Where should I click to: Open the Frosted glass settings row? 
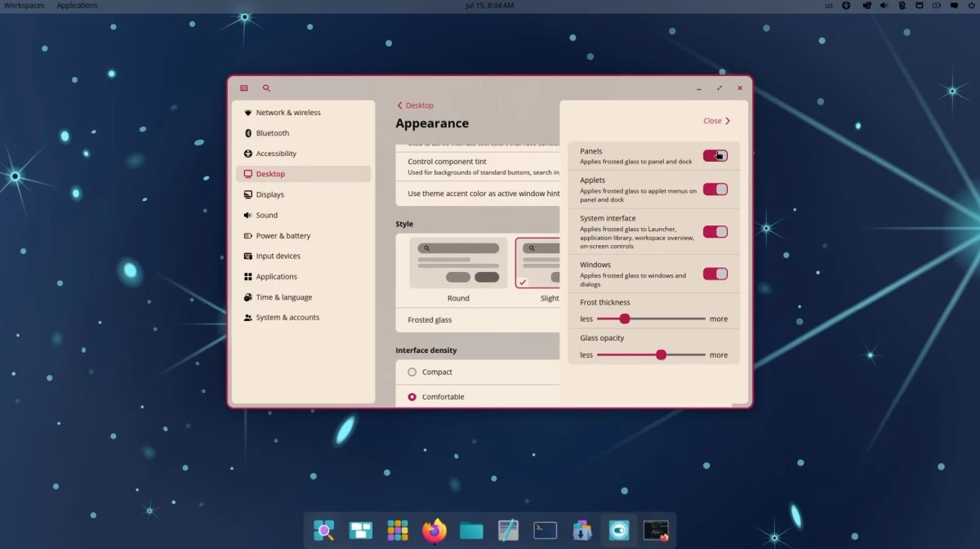[x=478, y=320]
